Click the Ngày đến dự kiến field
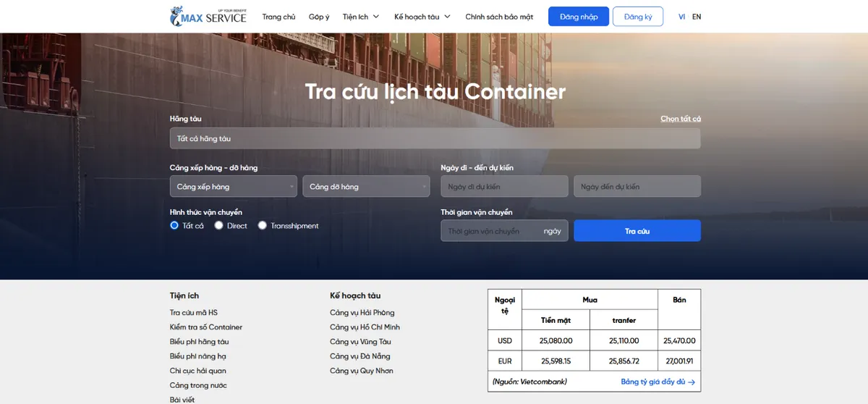Screen dimensions: 868x404 coord(637,187)
